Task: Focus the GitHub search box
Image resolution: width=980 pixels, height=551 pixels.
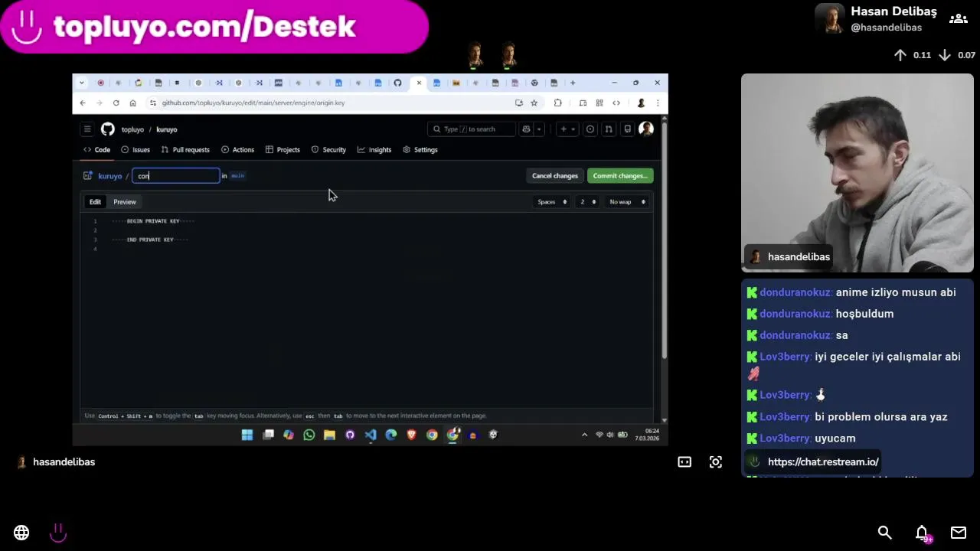Action: click(473, 129)
